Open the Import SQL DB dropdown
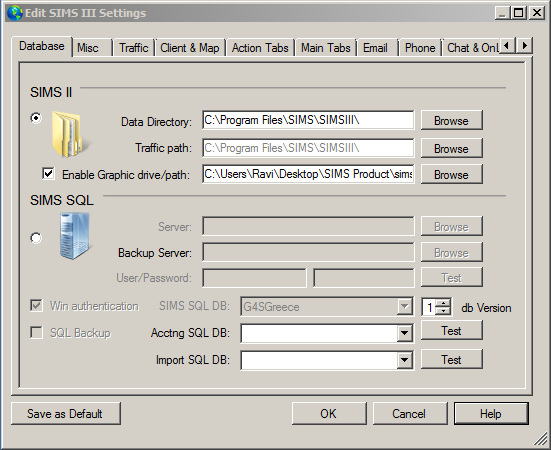Image resolution: width=551 pixels, height=450 pixels. pyautogui.click(x=404, y=360)
